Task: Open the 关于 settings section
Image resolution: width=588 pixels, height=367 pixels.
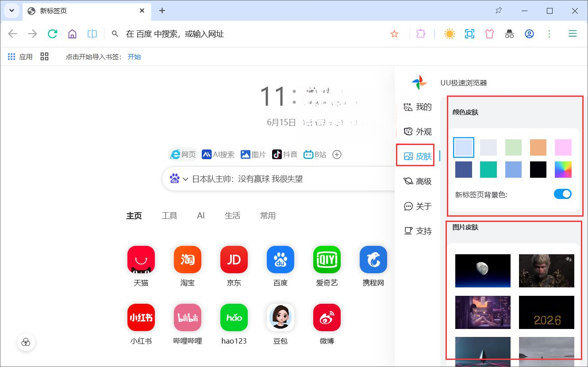Action: coord(418,206)
